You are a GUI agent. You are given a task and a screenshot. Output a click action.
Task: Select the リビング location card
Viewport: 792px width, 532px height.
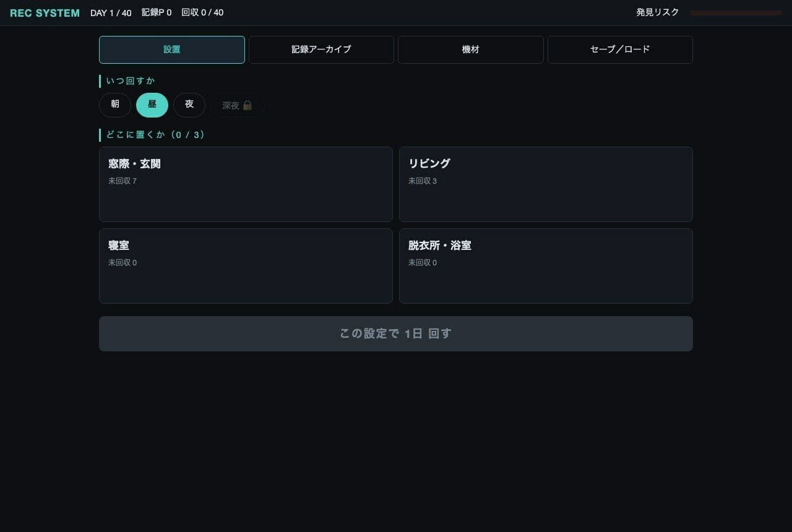point(546,184)
